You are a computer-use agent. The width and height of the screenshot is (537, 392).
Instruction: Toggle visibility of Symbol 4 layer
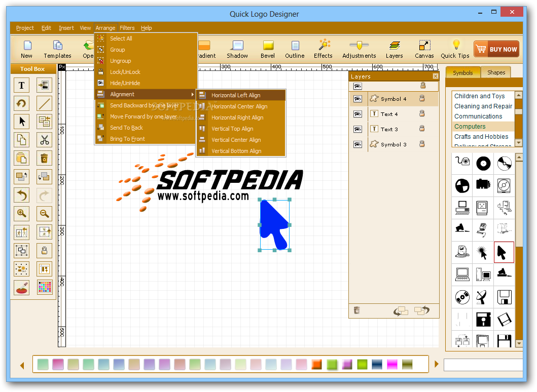(x=357, y=99)
